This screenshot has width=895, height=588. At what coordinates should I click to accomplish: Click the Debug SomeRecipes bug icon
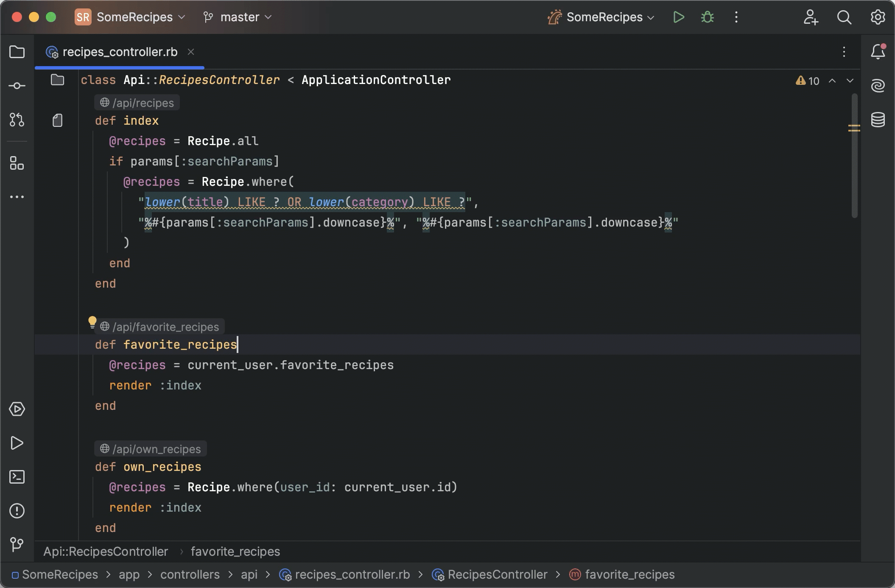coord(707,17)
